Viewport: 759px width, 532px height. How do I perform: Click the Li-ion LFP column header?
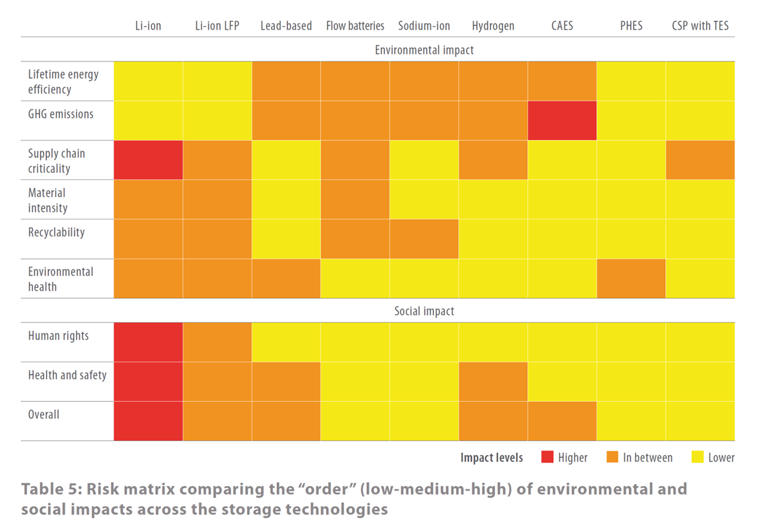point(217,26)
